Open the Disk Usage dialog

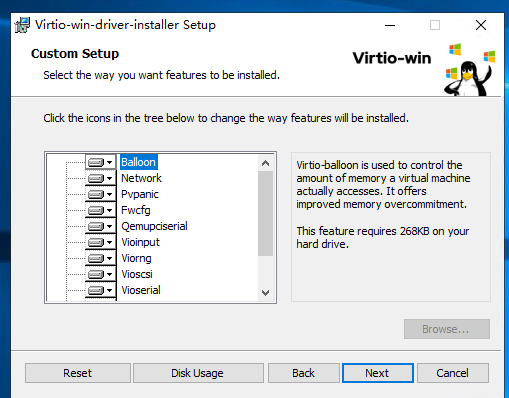(198, 373)
